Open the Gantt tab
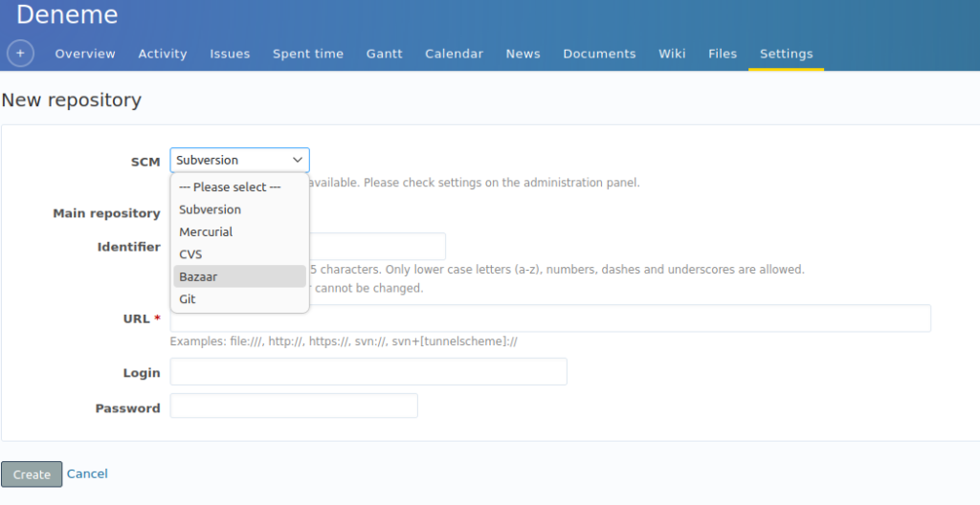The height and width of the screenshot is (505, 980). 384,54
